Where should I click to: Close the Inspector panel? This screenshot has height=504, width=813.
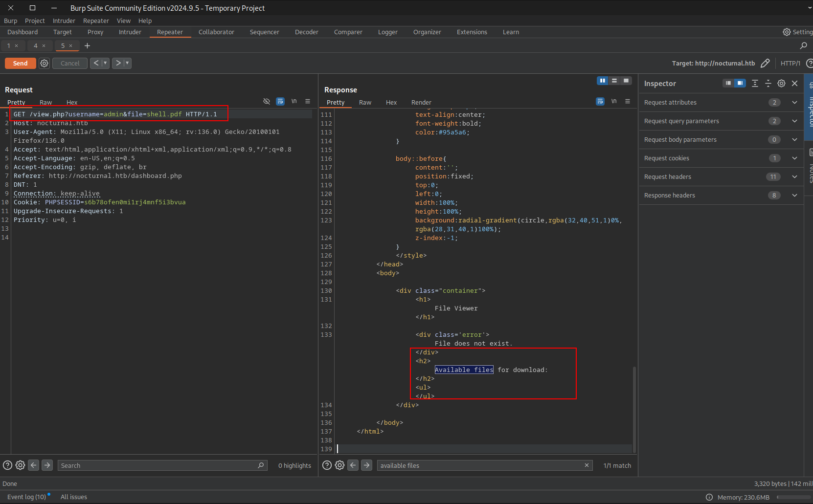pyautogui.click(x=795, y=84)
